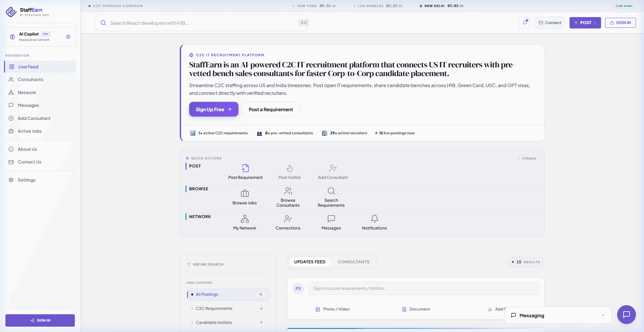Open Live Feed in sidebar
644x332 pixels.
tap(40, 67)
